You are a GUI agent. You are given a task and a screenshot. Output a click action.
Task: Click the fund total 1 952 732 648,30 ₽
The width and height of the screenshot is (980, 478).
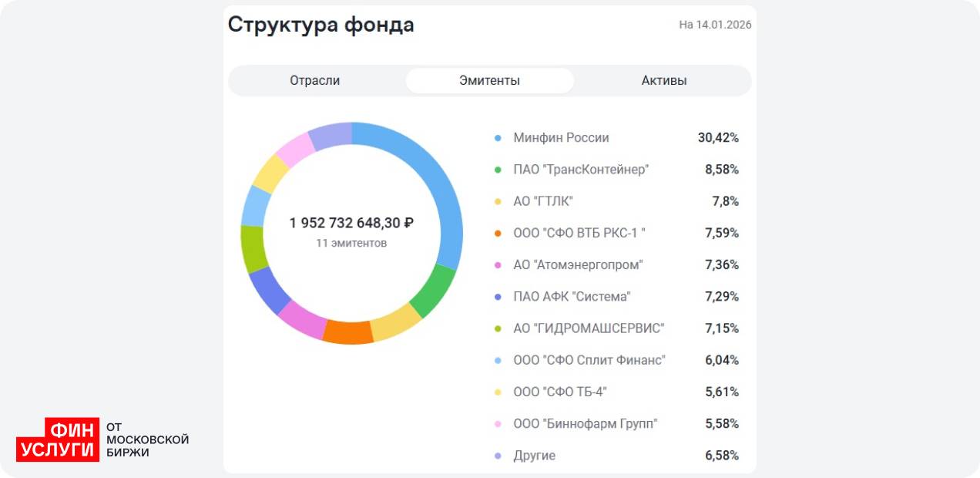(351, 223)
